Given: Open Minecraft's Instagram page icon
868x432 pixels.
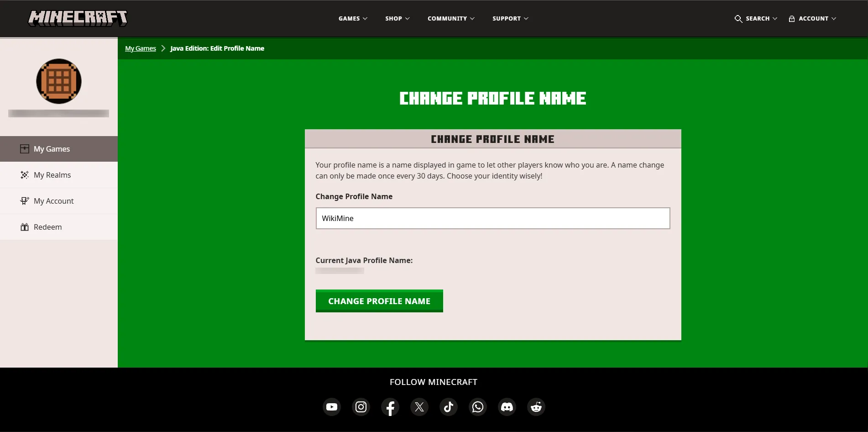Looking at the screenshot, I should (361, 407).
